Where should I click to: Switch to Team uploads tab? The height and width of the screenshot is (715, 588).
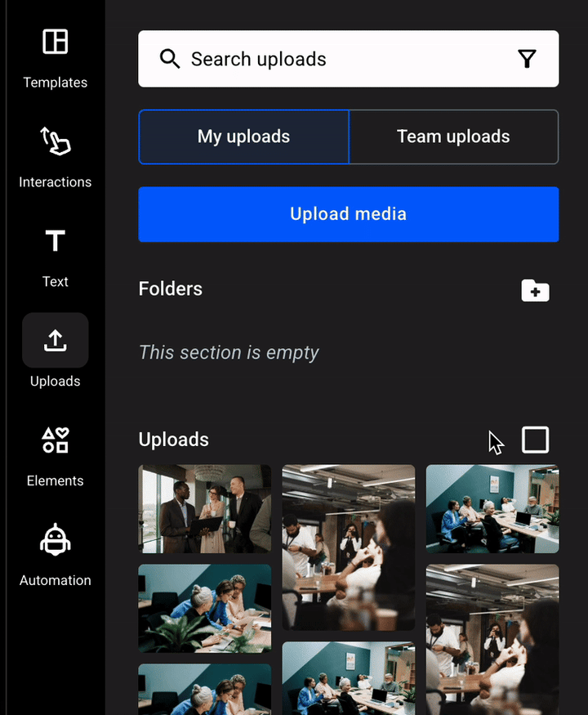[x=453, y=136]
